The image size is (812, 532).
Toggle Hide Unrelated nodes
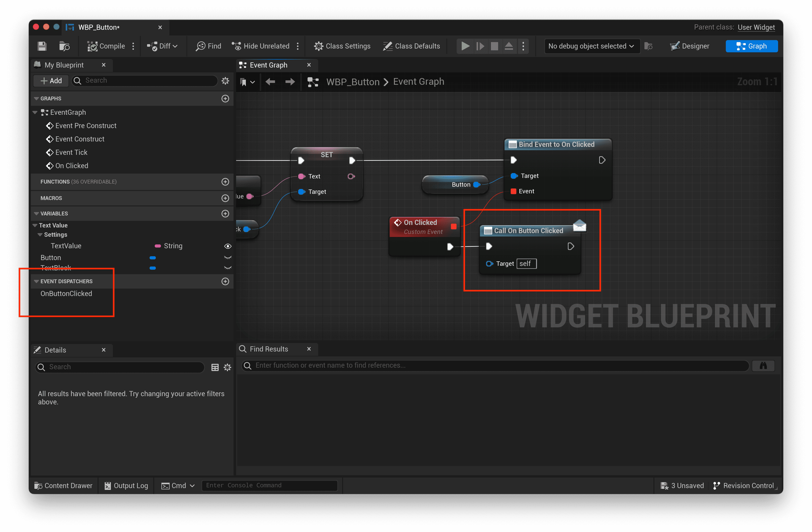coord(261,46)
